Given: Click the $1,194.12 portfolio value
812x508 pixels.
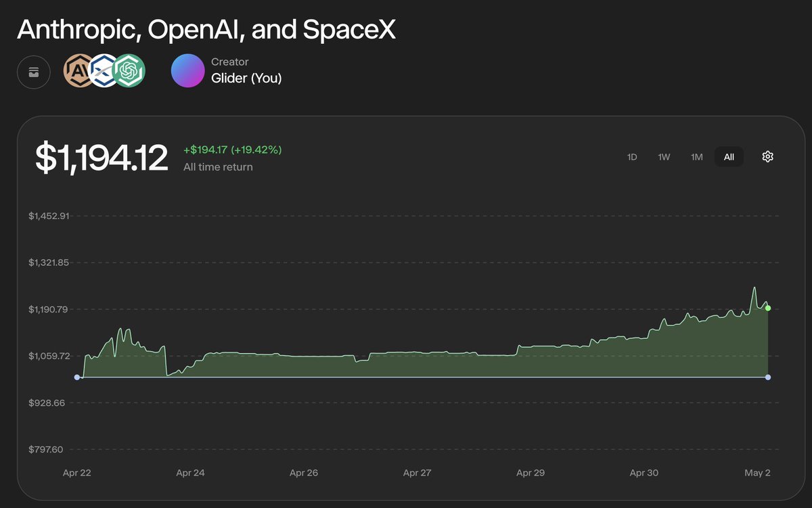Looking at the screenshot, I should (x=101, y=158).
